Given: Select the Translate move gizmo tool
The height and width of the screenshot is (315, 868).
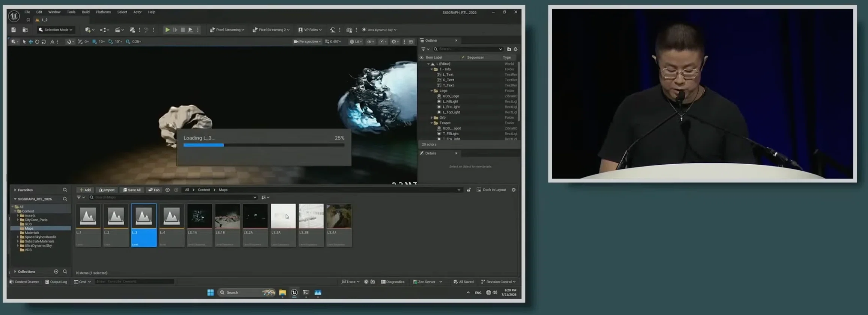Looking at the screenshot, I should coord(31,42).
